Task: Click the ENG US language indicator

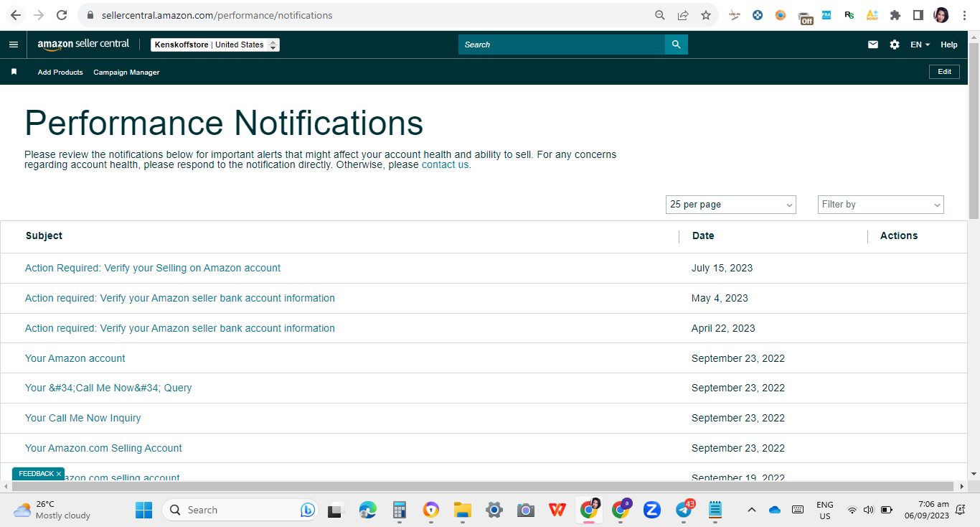Action: click(825, 510)
